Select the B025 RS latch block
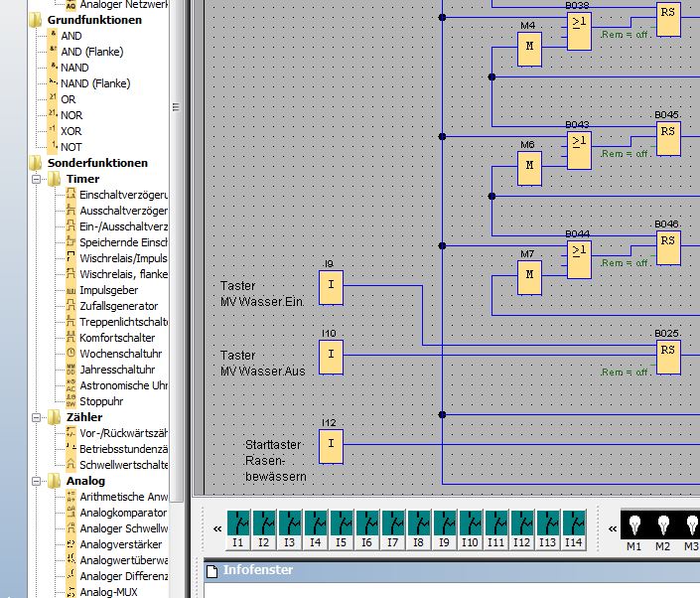 [x=667, y=356]
